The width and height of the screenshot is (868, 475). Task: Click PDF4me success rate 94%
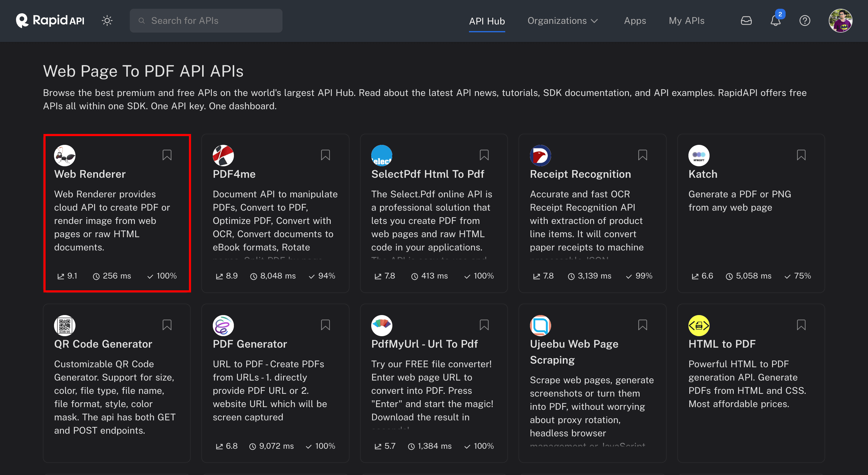(322, 276)
